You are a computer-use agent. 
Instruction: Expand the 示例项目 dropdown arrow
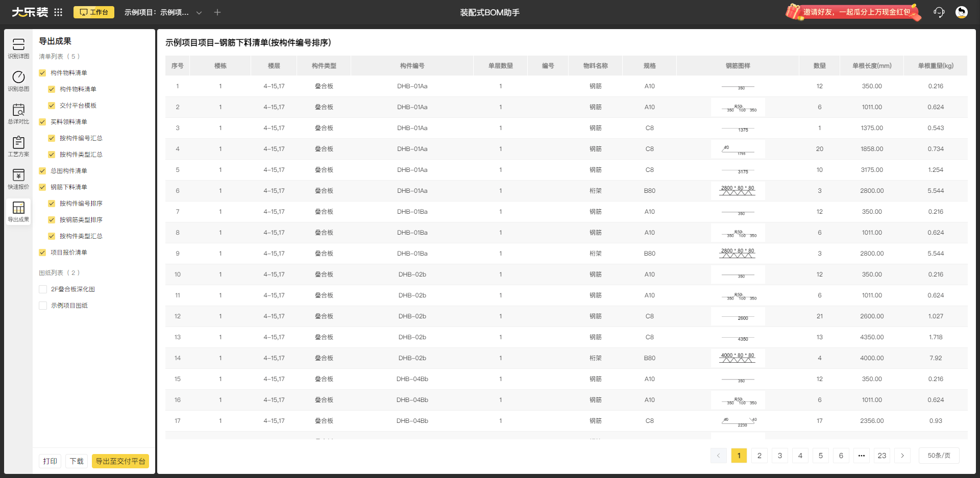point(199,13)
